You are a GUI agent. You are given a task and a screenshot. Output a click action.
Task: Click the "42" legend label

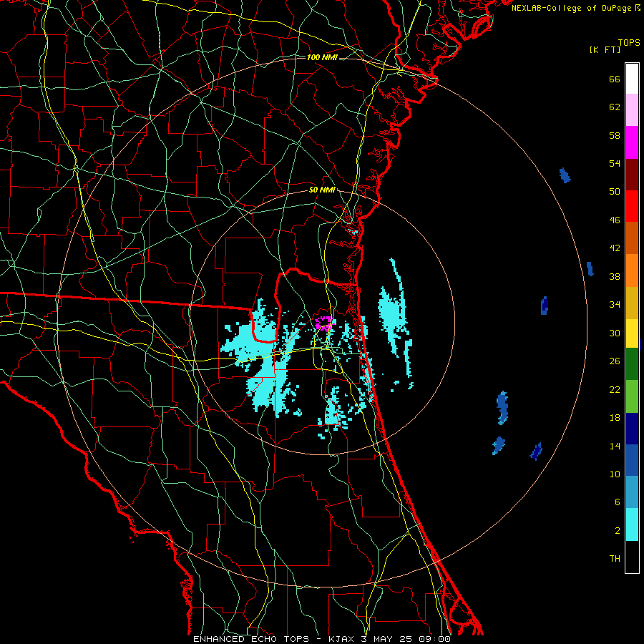(x=615, y=248)
